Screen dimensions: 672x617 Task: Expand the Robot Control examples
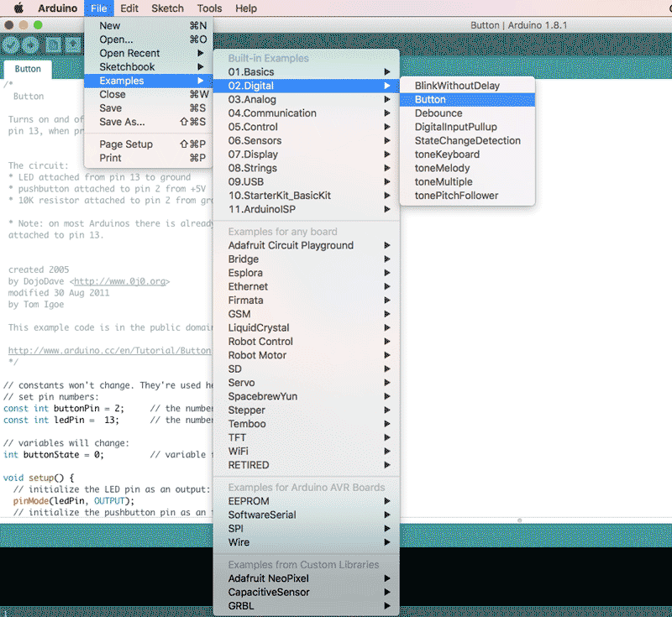point(307,342)
